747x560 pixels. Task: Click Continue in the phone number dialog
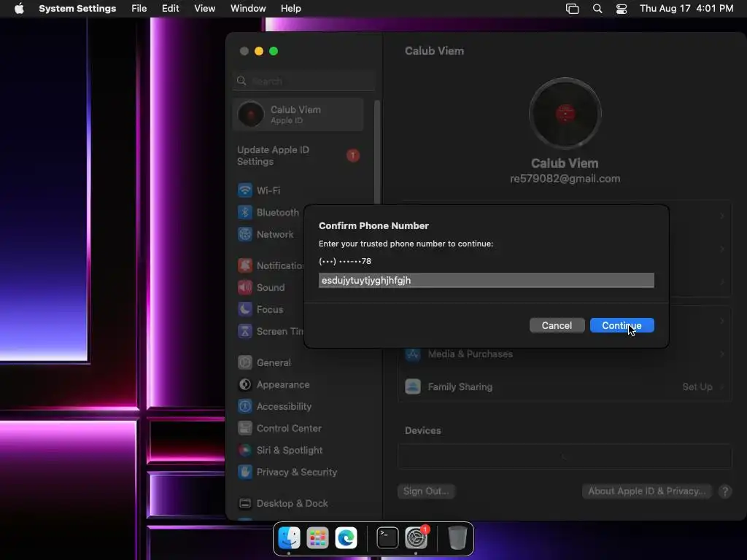[x=622, y=325]
